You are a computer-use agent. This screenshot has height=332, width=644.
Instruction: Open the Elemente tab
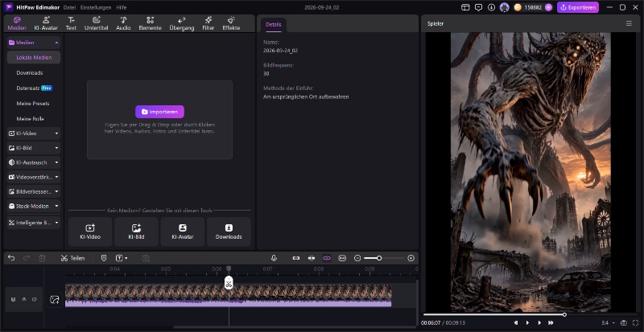(x=150, y=23)
